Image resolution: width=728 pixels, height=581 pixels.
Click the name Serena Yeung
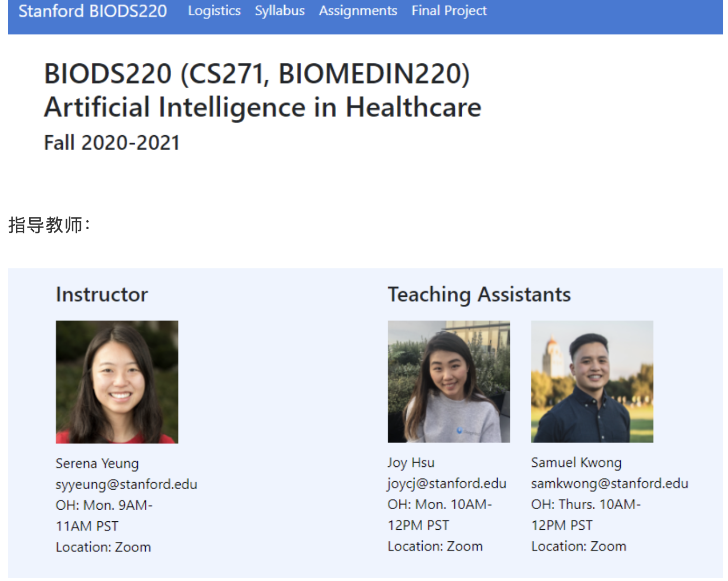pos(97,464)
